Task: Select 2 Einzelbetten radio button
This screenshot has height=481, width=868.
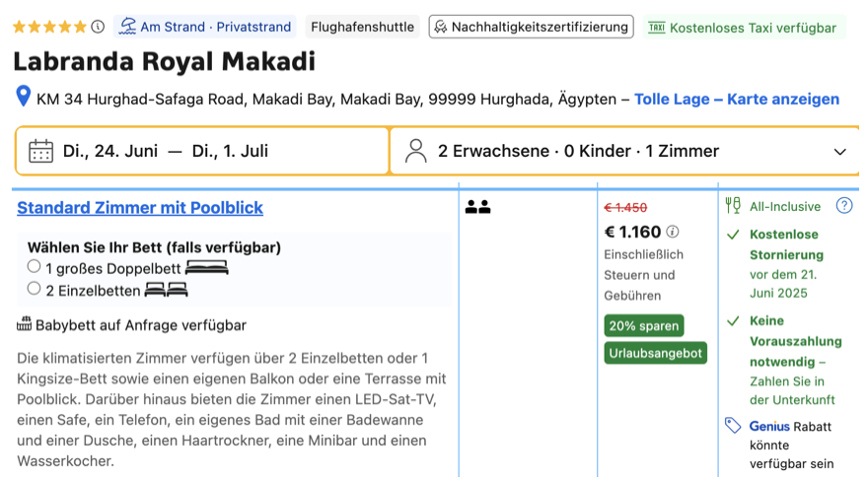Action: [x=34, y=288]
